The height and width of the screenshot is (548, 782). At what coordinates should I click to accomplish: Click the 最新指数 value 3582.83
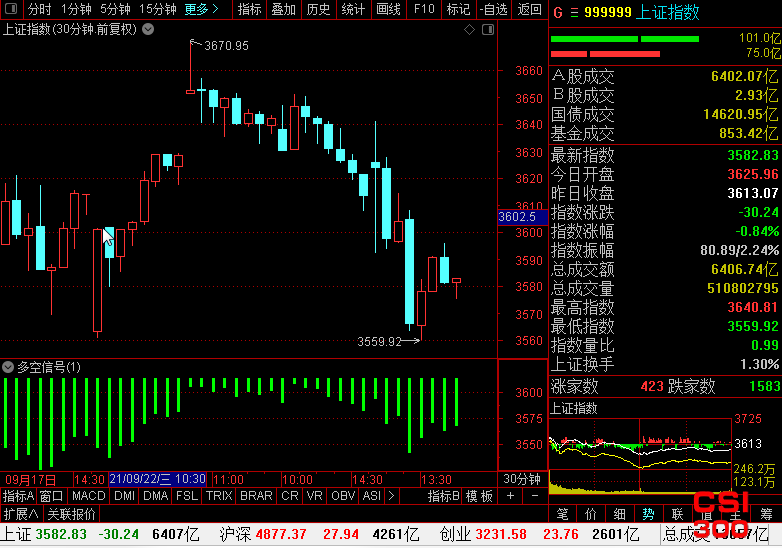(x=753, y=155)
